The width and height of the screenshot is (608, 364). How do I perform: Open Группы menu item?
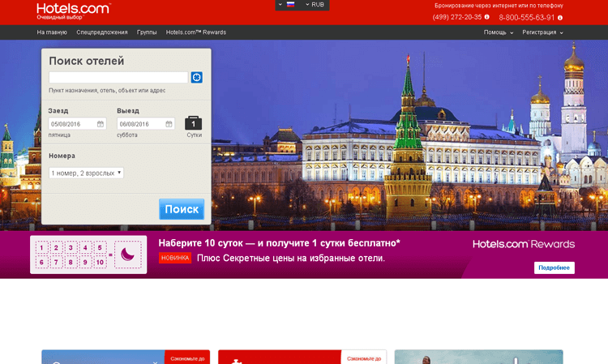coord(147,32)
